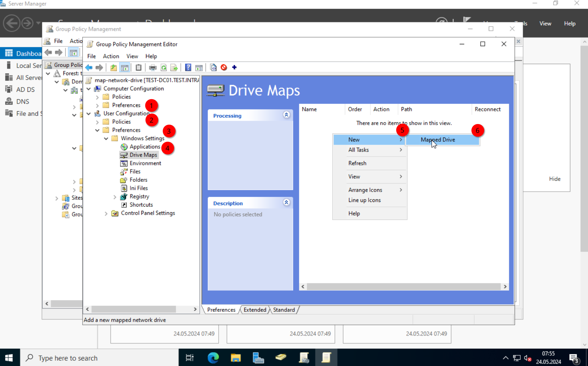Click Refresh in context menu
Image resolution: width=588 pixels, height=366 pixels.
point(370,163)
